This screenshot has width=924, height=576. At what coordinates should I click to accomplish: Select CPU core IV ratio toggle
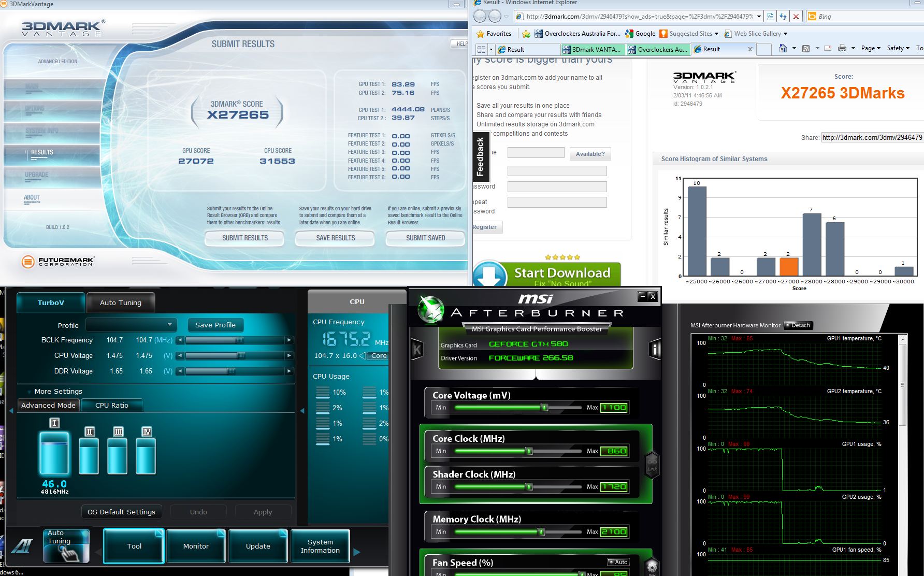coord(147,431)
